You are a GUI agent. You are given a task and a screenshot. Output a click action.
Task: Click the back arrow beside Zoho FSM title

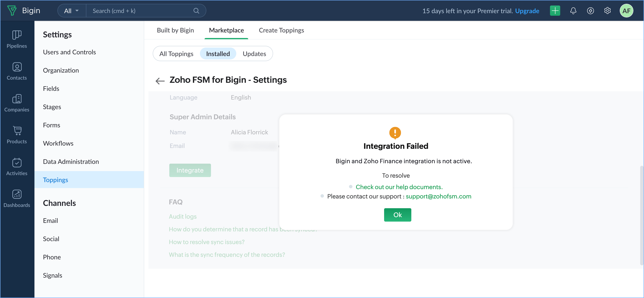point(160,81)
